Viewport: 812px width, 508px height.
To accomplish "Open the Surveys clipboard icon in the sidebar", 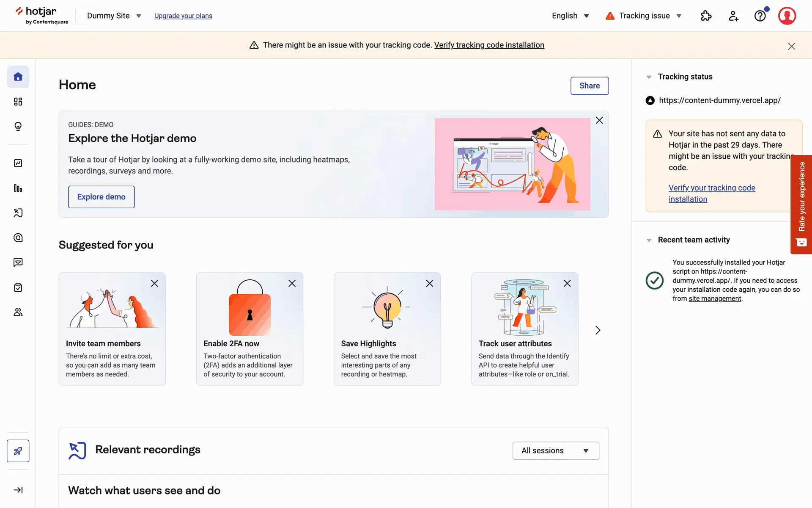I will (18, 287).
